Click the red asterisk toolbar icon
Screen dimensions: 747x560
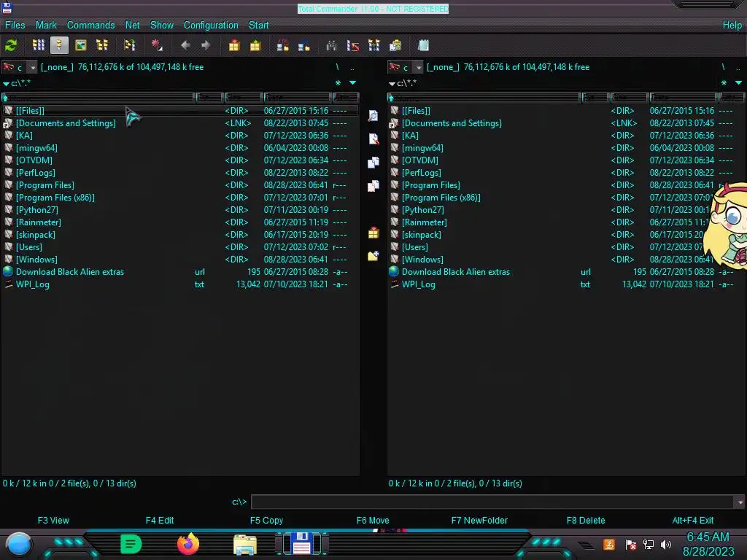(x=157, y=46)
